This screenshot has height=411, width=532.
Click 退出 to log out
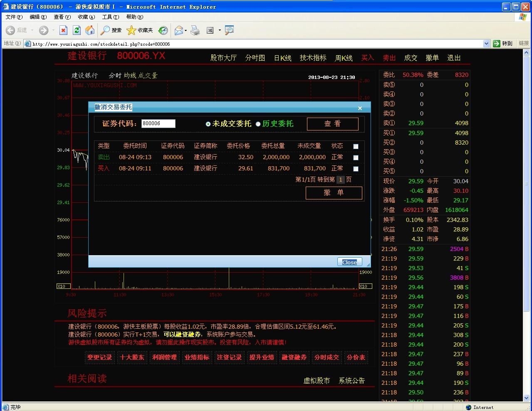click(x=454, y=58)
